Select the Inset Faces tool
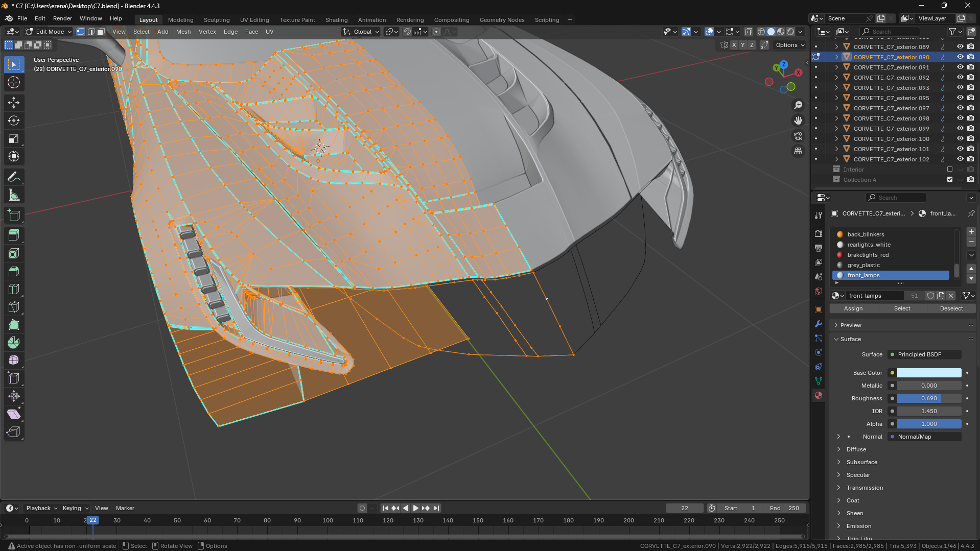The height and width of the screenshot is (551, 980). point(14,253)
